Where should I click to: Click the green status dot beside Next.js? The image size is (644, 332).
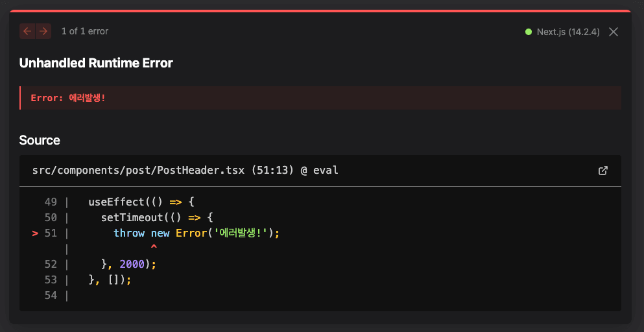529,32
